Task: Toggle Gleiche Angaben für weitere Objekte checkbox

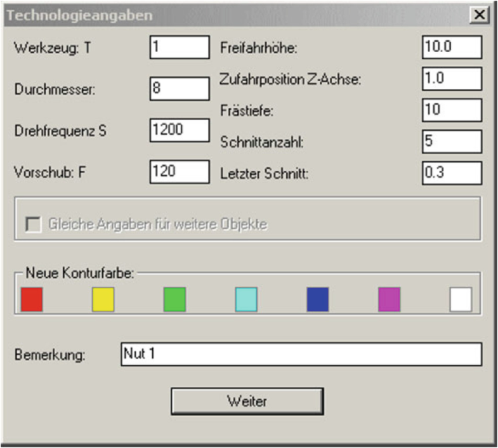Action: [34, 225]
